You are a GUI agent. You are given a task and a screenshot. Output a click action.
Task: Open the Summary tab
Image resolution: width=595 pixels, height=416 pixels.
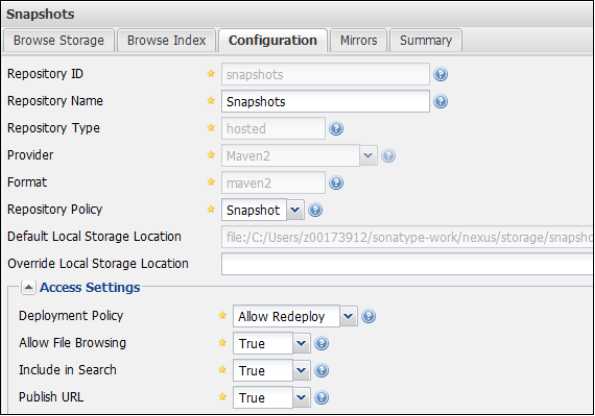[x=426, y=40]
